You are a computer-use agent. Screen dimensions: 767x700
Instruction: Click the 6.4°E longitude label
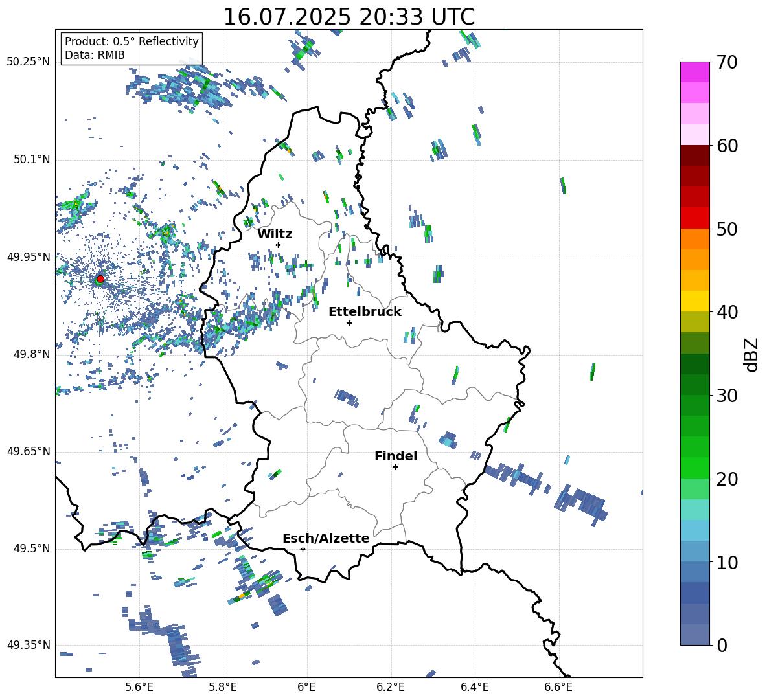point(474,687)
